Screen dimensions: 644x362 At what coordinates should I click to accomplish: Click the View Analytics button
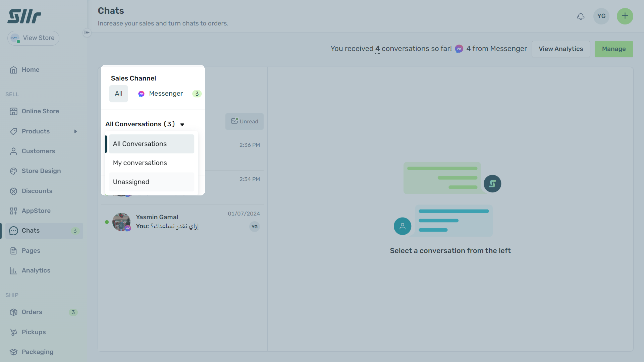point(561,49)
